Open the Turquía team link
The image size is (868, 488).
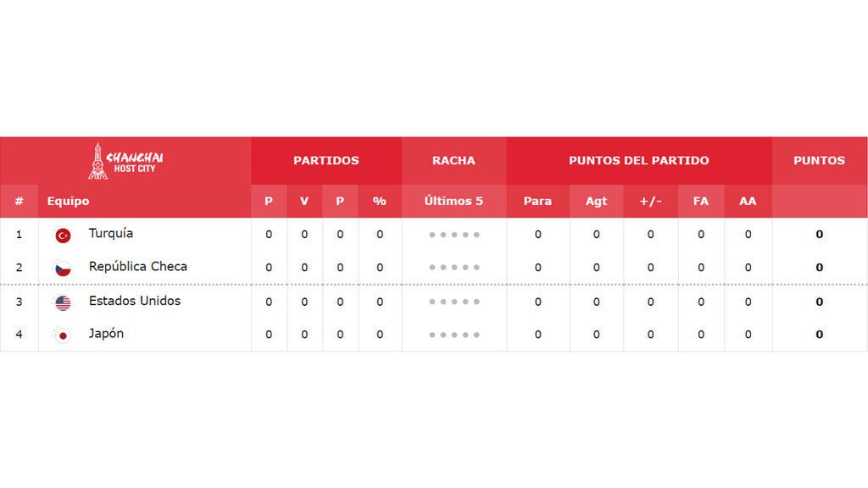point(111,234)
